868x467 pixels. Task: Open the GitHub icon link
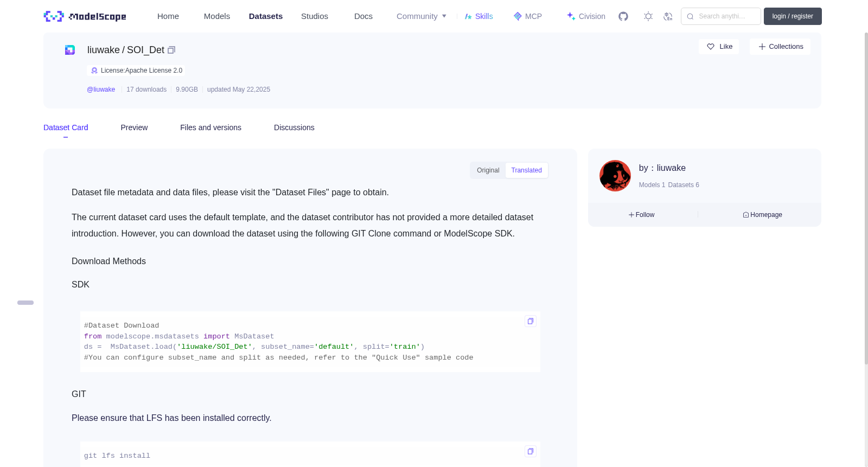tap(623, 16)
